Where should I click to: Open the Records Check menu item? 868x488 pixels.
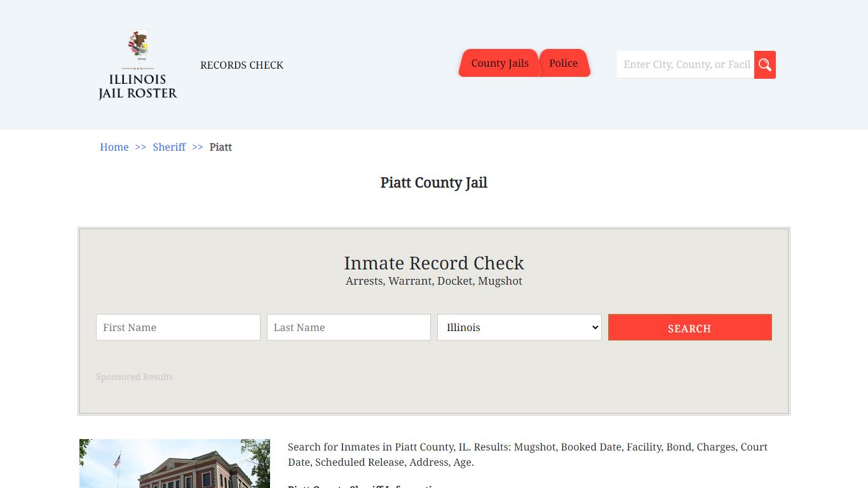coord(241,65)
